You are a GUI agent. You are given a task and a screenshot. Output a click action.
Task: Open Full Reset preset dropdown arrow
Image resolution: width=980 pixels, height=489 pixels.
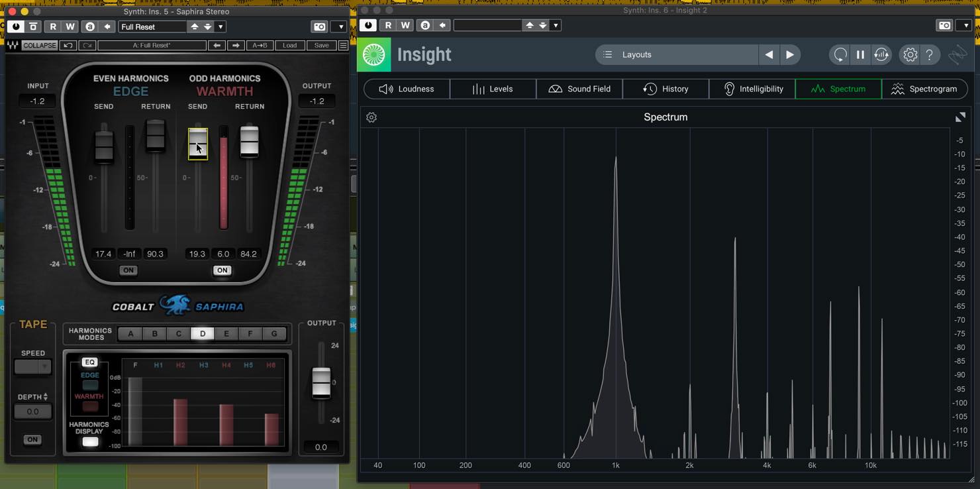[220, 27]
